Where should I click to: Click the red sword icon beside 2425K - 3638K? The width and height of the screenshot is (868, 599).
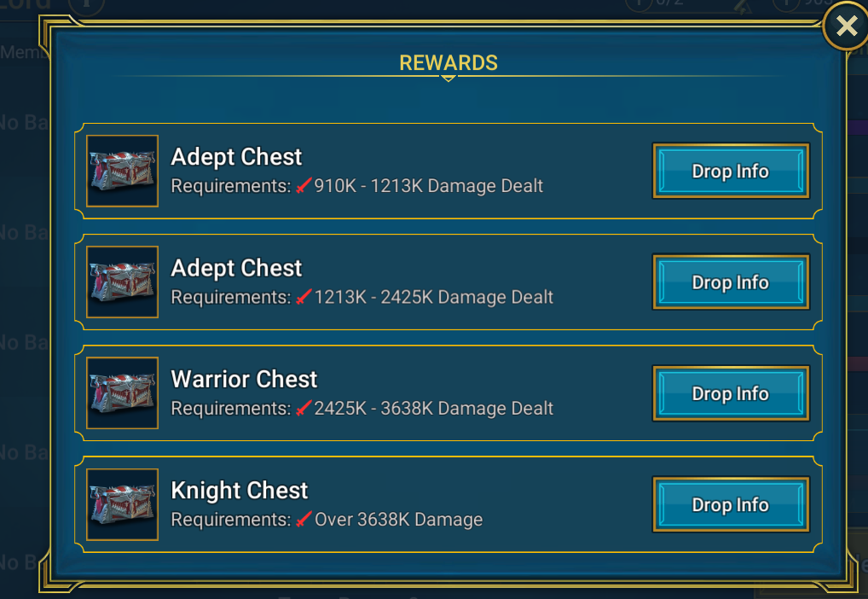(304, 409)
